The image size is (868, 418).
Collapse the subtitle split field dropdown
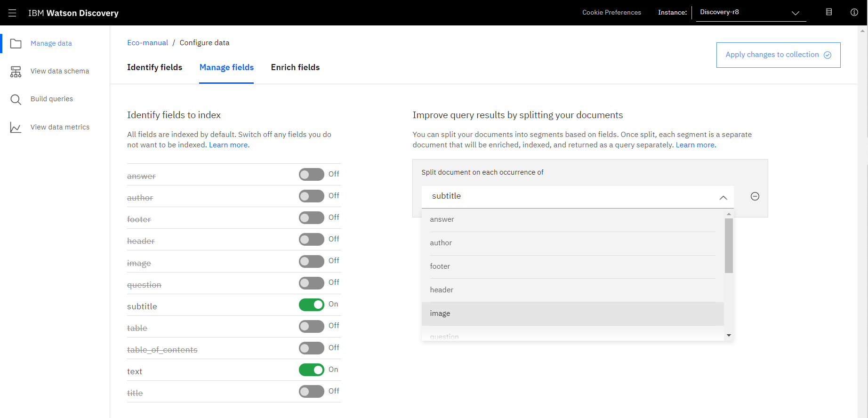[x=723, y=197]
